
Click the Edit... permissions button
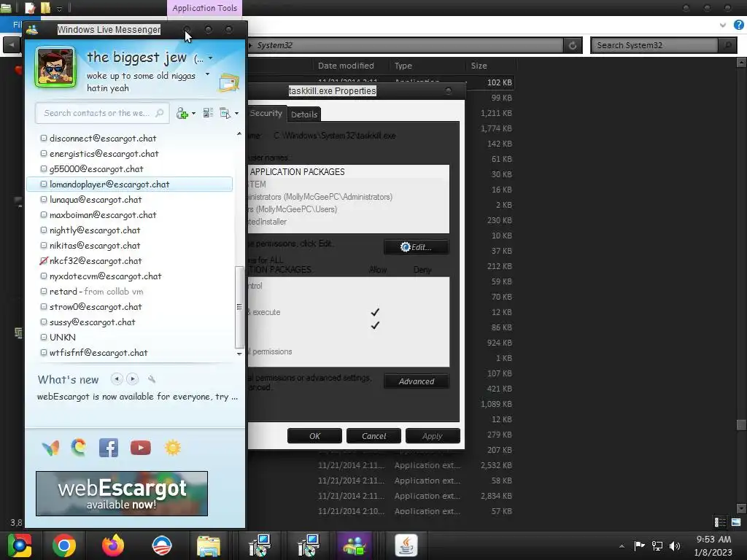tap(416, 247)
